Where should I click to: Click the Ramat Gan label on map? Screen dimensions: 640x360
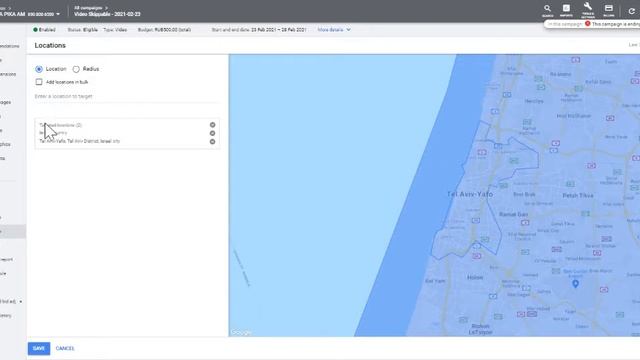coord(513,214)
